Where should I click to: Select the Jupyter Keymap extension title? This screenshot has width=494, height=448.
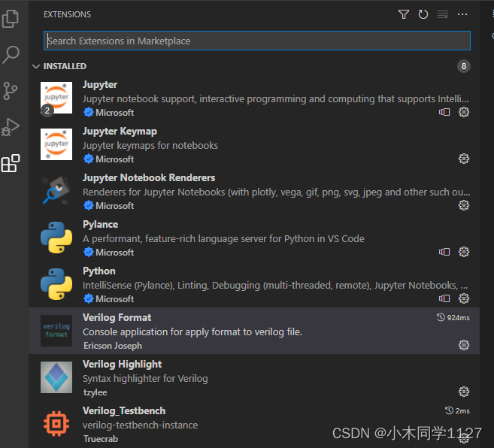tap(120, 131)
